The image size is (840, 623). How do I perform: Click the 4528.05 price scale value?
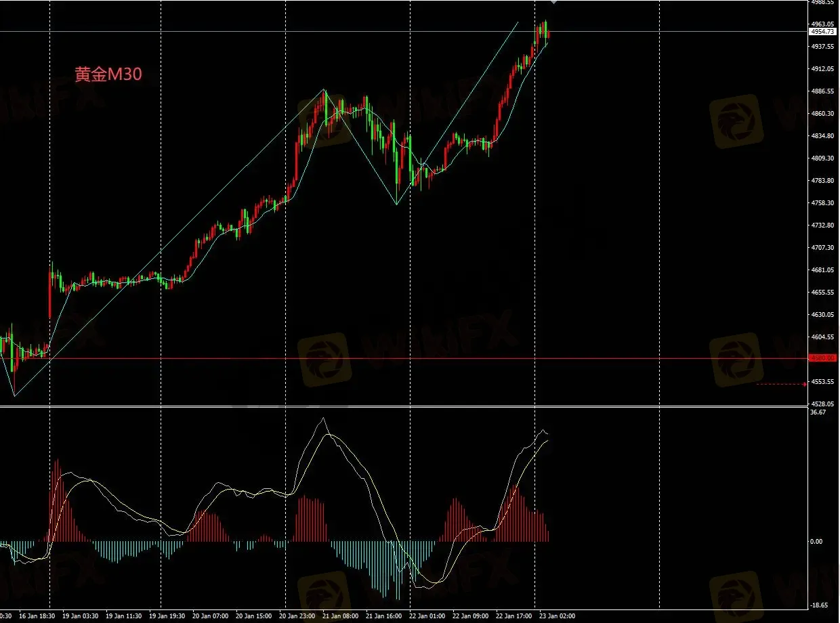(x=824, y=404)
